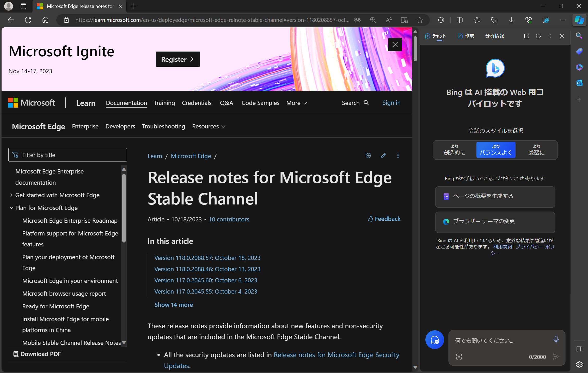Keep バランスよく style selected
The height and width of the screenshot is (373, 588).
[x=495, y=150]
